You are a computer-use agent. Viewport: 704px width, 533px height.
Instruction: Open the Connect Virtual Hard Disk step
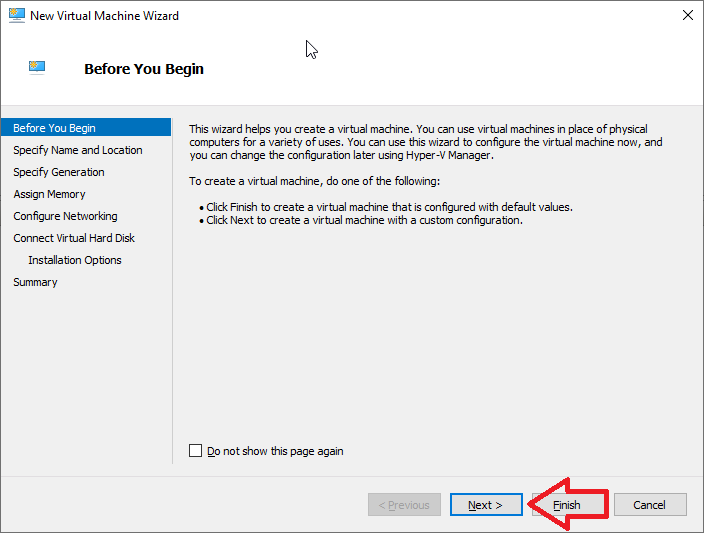pos(74,238)
